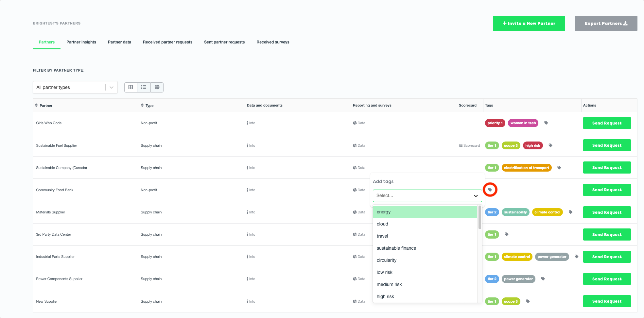Sort table by Partner column
This screenshot has height=318, width=644.
tap(44, 106)
